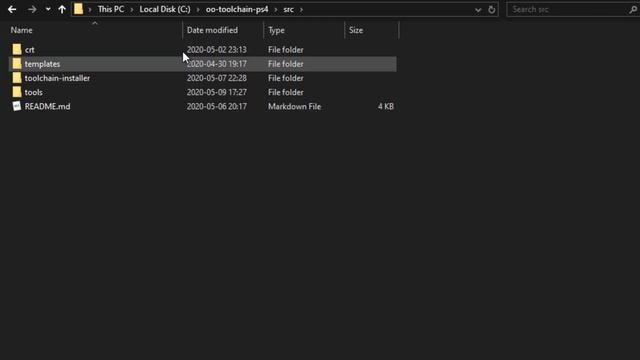Sort by Size column header

click(356, 30)
